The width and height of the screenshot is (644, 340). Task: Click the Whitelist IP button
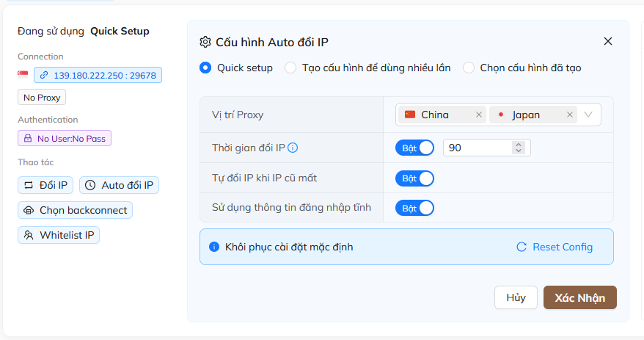click(x=59, y=235)
